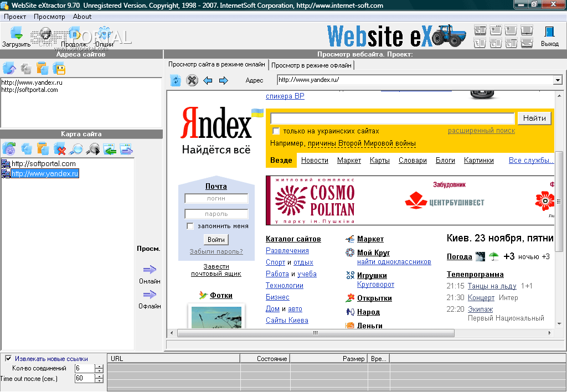Click the Найти search button
The image size is (567, 392).
[x=534, y=118]
